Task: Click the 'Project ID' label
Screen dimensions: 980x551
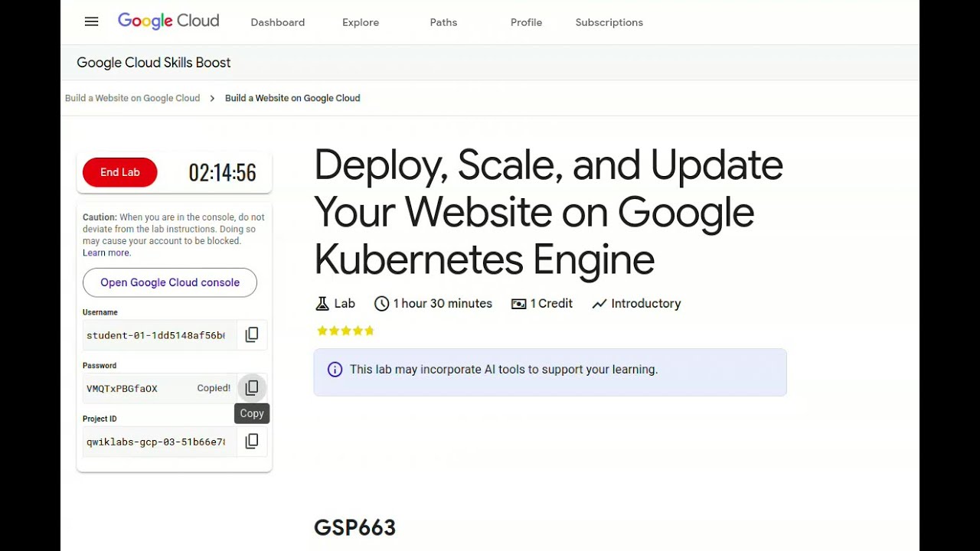Action: [x=100, y=419]
